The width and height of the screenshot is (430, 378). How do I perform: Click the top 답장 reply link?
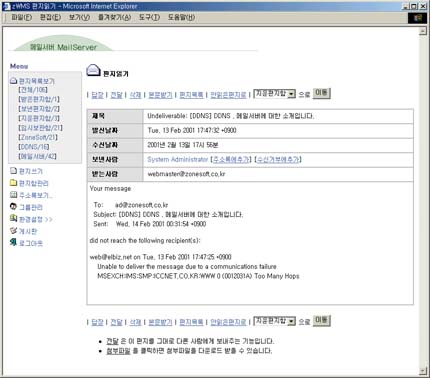coord(97,95)
